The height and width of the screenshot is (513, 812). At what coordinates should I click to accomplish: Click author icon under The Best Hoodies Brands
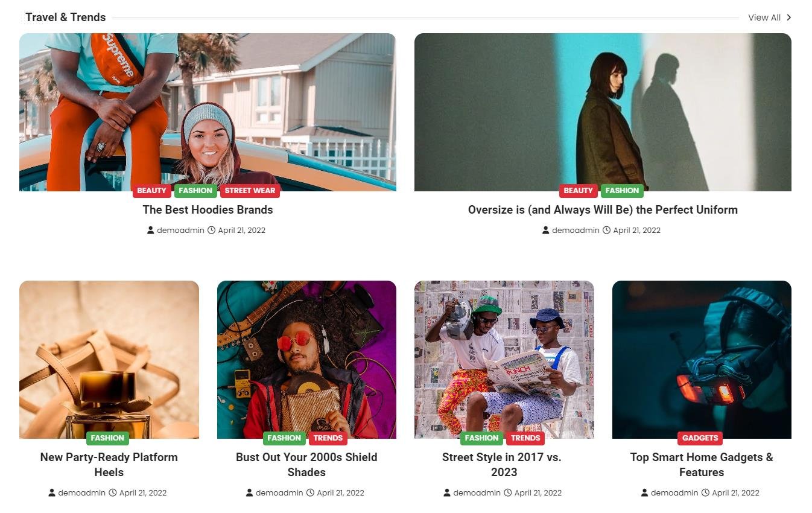click(x=151, y=230)
